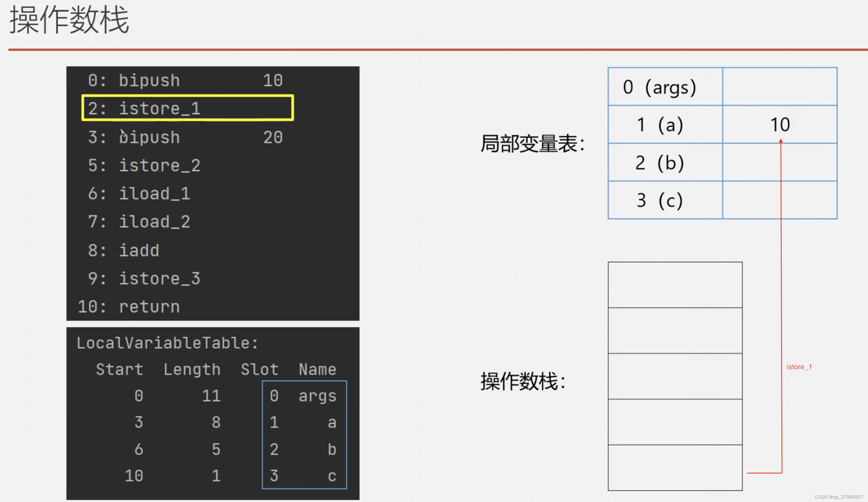Screen dimensions: 868x502
Task: Click the Name column header
Action: coord(318,369)
